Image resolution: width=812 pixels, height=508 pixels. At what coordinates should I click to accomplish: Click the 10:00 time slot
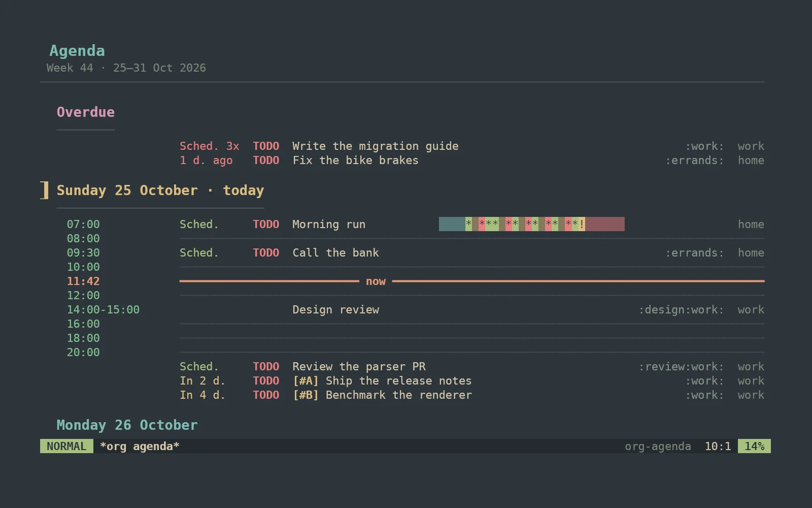point(83,267)
